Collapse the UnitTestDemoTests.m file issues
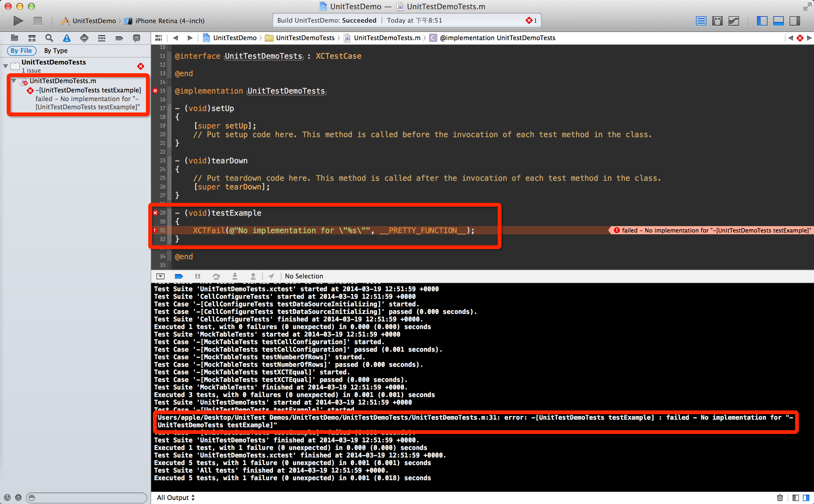Image resolution: width=814 pixels, height=504 pixels. coord(14,81)
